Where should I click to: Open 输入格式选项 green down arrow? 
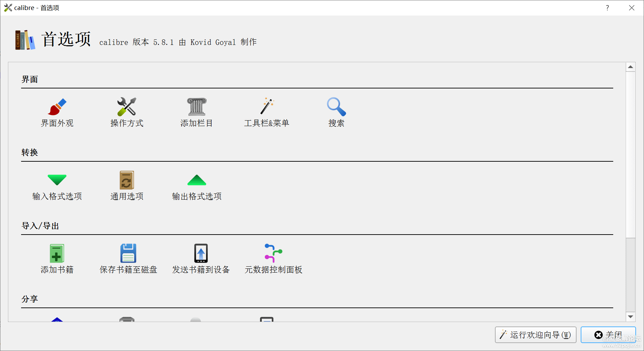click(x=57, y=180)
